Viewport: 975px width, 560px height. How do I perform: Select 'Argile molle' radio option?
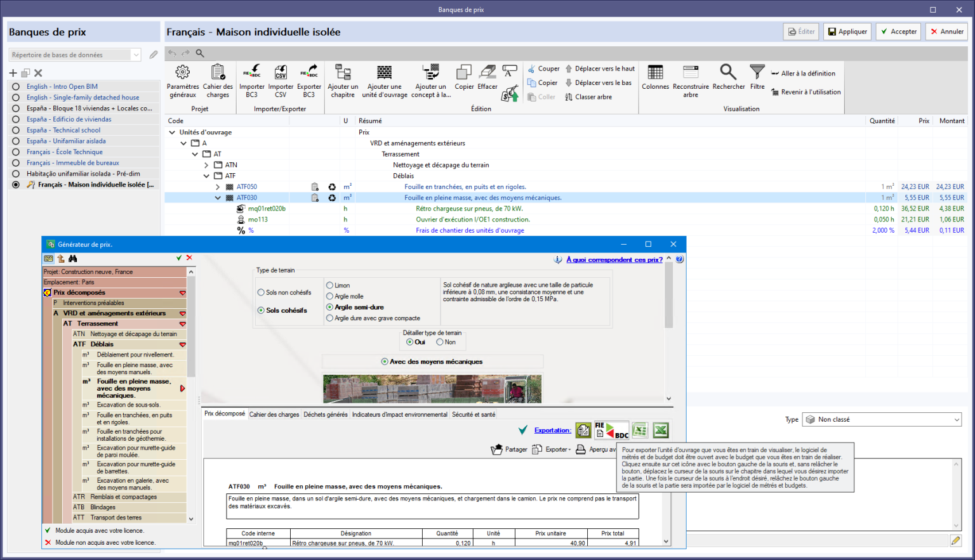(329, 296)
